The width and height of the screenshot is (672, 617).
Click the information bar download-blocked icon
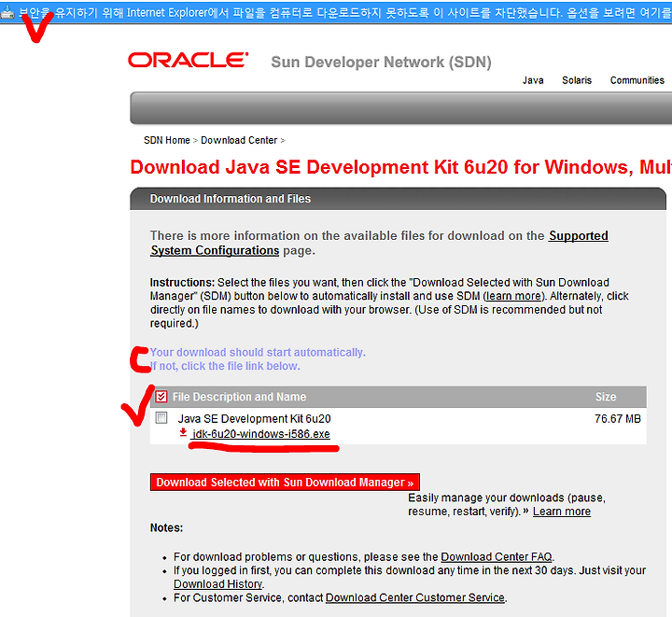[7, 13]
